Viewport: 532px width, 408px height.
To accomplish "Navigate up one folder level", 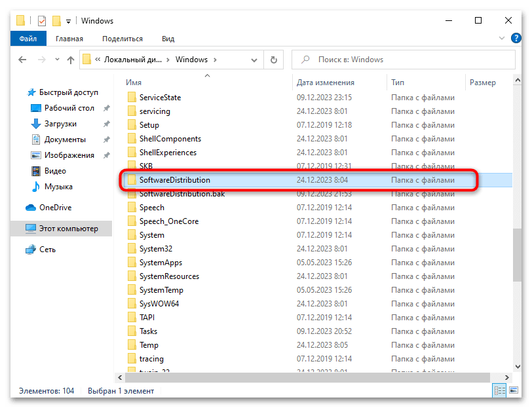I will click(x=71, y=59).
